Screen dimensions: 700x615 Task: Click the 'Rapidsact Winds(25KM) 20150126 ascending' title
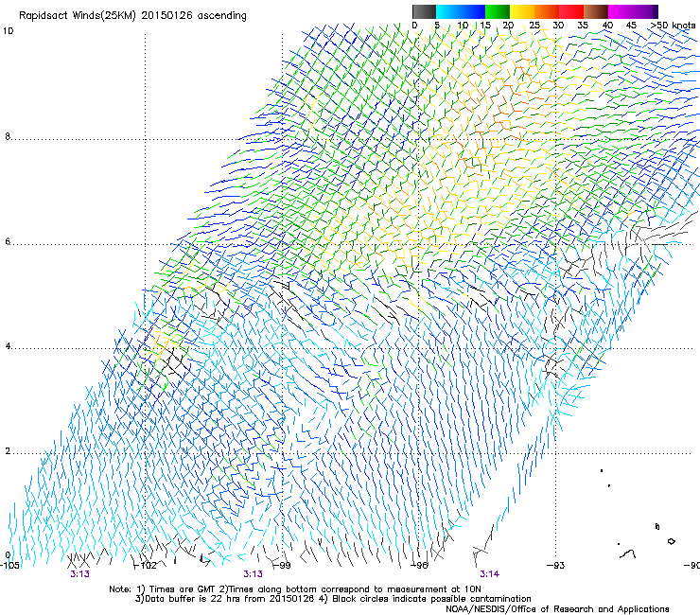pyautogui.click(x=132, y=16)
